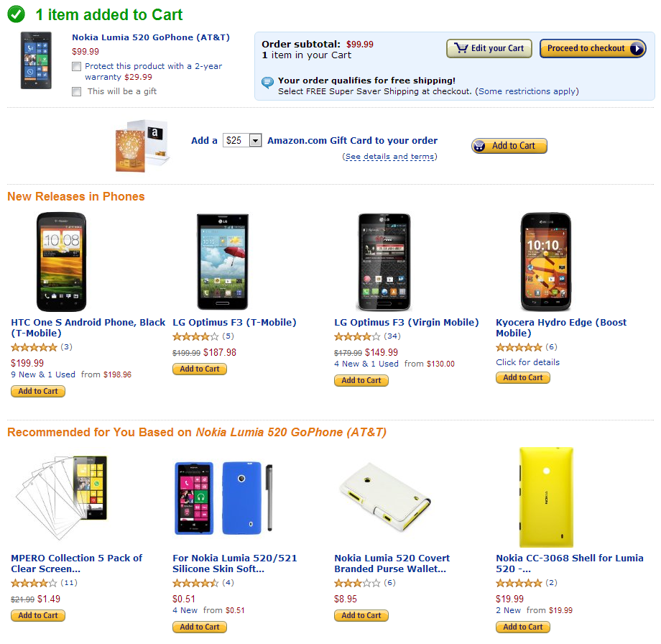The width and height of the screenshot is (661, 644).
Task: Add HTC One S Android Phone to cart
Action: [38, 392]
